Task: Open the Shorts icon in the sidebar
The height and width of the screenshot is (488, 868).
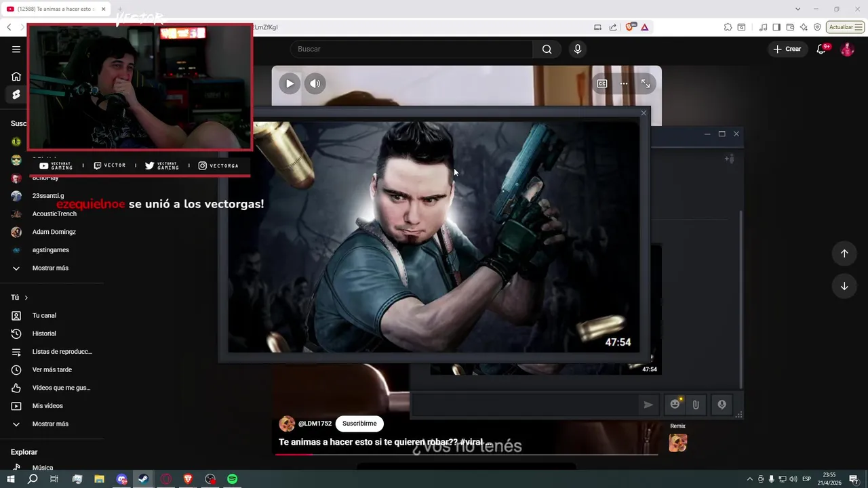Action: click(x=16, y=95)
